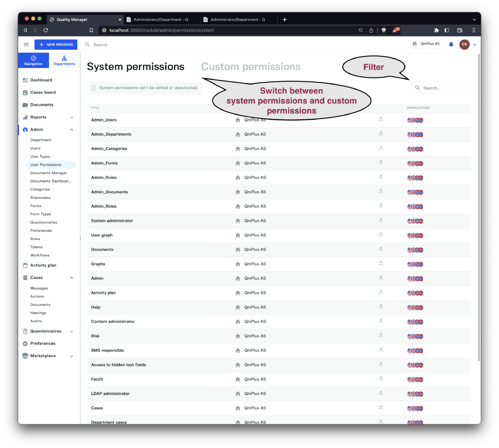Bookmark this page icon
The height and width of the screenshot is (448, 499).
91,30
